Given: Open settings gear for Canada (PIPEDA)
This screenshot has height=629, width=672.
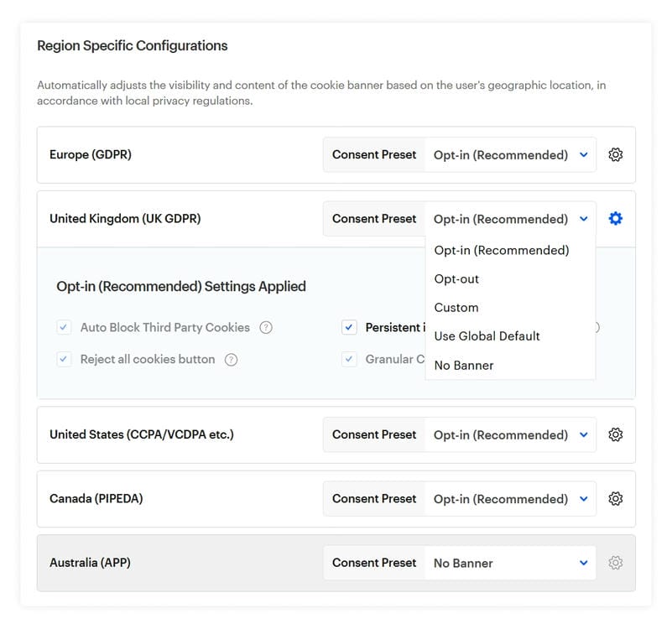Looking at the screenshot, I should tap(616, 499).
